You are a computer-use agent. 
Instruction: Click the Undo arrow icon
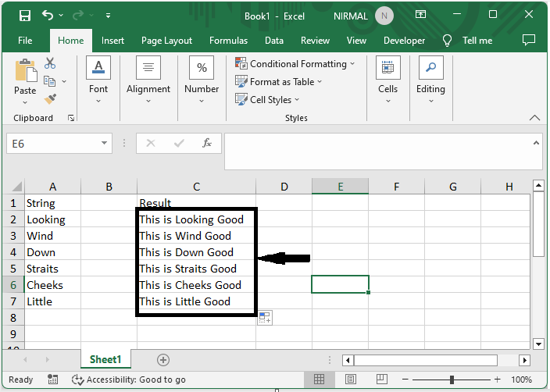click(x=48, y=15)
